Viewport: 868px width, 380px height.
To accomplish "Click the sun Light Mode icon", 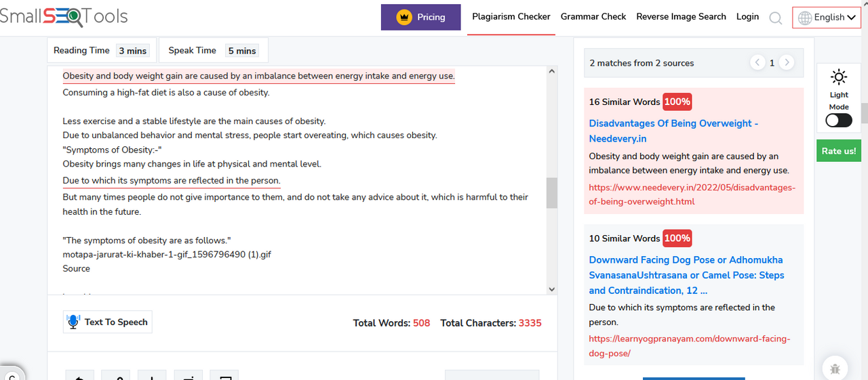I will tap(839, 77).
